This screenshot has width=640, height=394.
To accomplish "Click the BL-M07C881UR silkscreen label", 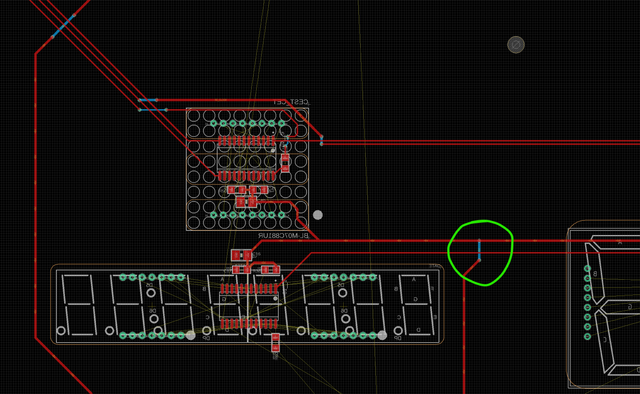I will coord(284,236).
